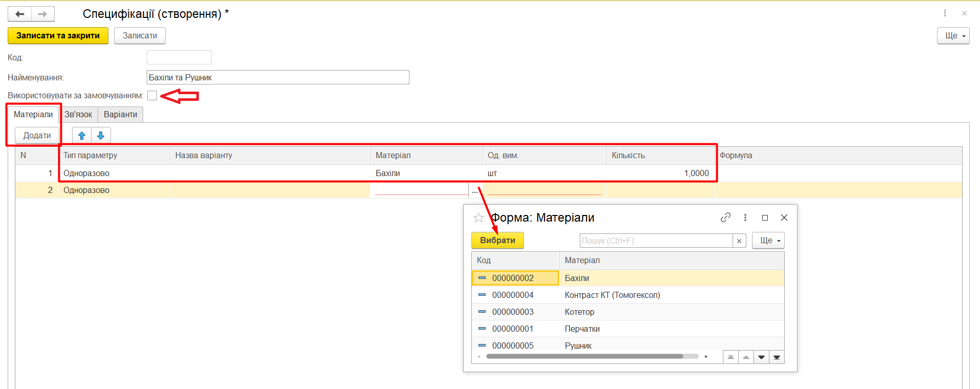Enable 'Використовувати за замовчуванням' checkbox
Screen dimensions: 980x389
(x=152, y=96)
